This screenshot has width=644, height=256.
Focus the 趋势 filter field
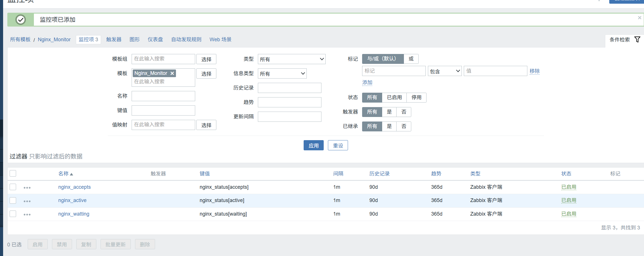point(290,102)
